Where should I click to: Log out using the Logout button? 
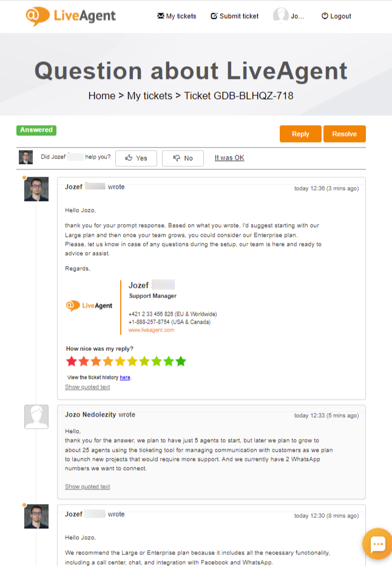(x=336, y=16)
